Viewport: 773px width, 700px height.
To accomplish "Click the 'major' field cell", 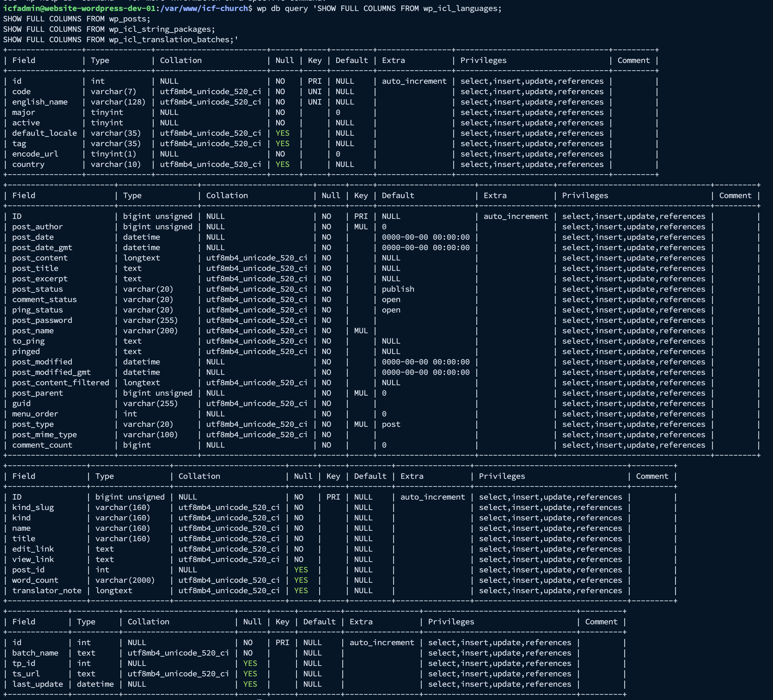I will point(24,112).
